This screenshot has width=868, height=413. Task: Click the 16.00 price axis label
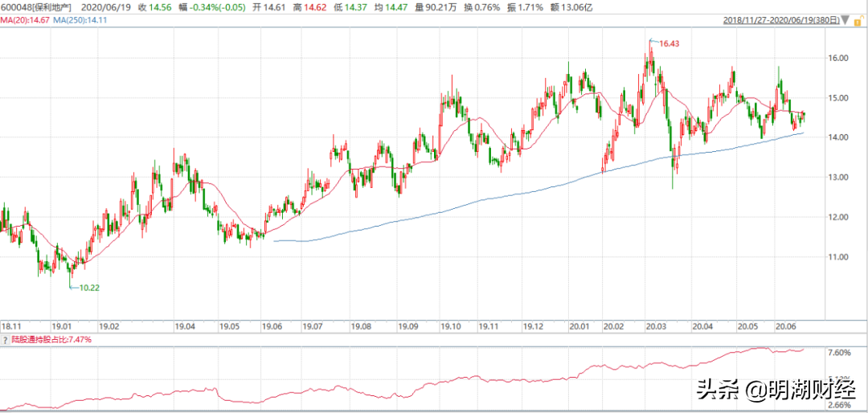[838, 58]
